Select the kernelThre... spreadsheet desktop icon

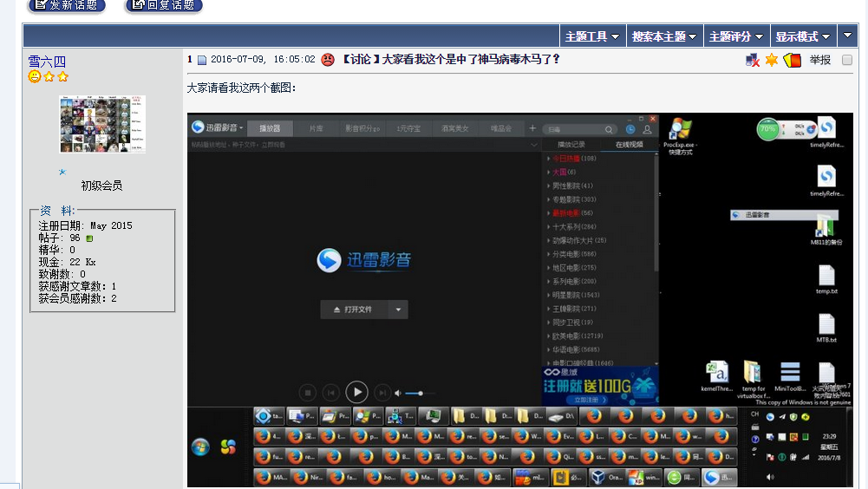pyautogui.click(x=717, y=375)
